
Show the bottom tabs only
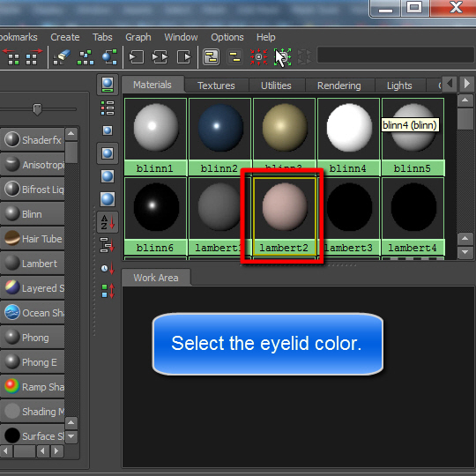pos(234,56)
